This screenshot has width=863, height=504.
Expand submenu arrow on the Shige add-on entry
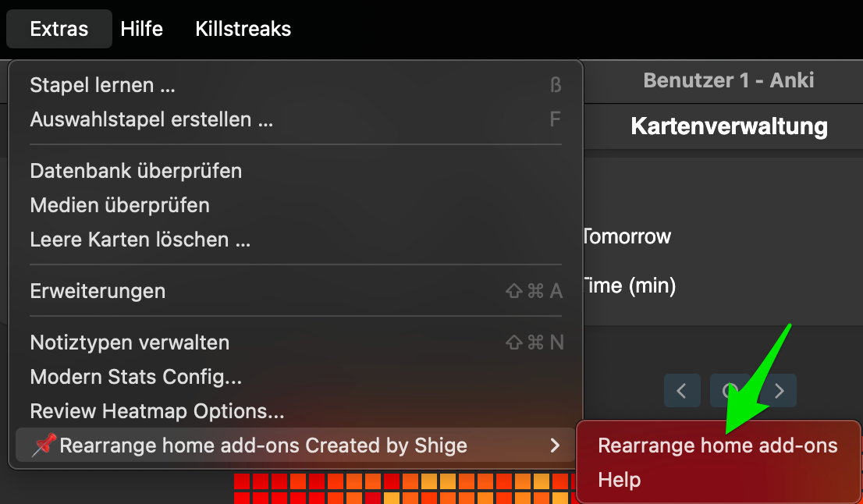(x=555, y=446)
